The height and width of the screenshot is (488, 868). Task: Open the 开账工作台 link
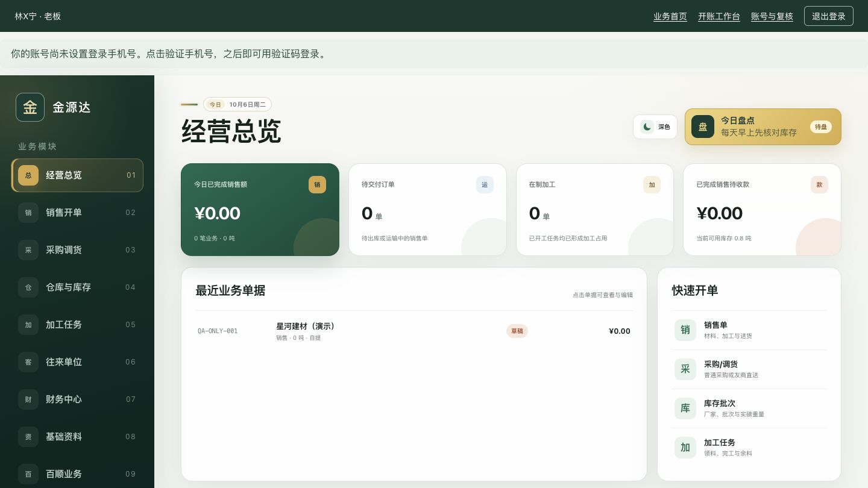[719, 16]
